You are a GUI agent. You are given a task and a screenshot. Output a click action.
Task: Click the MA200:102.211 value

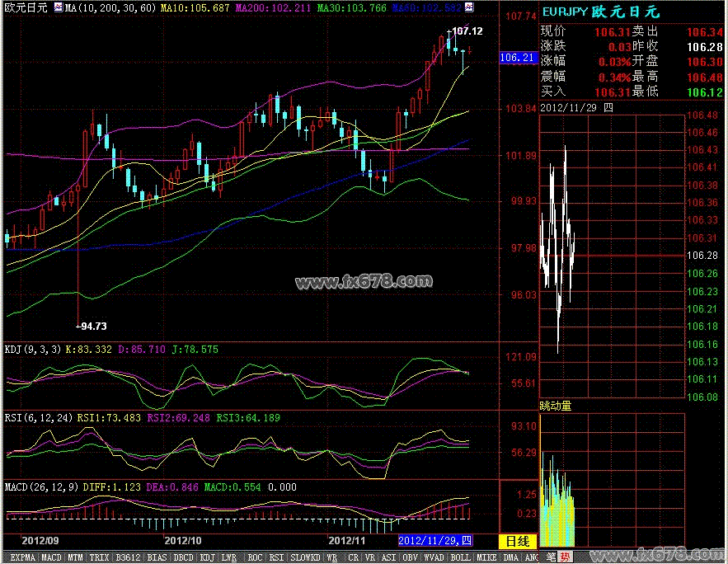pos(274,8)
